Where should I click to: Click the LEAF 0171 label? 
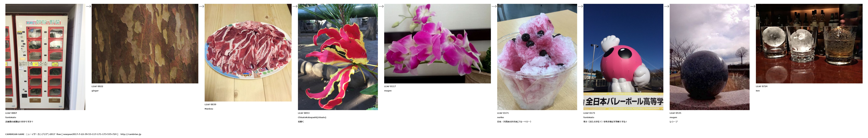point(503,113)
